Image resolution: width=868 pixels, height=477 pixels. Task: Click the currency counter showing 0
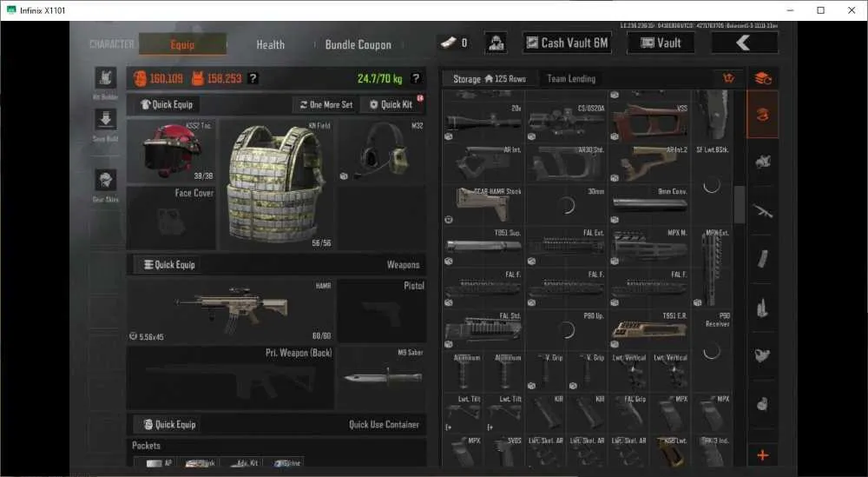pyautogui.click(x=454, y=43)
